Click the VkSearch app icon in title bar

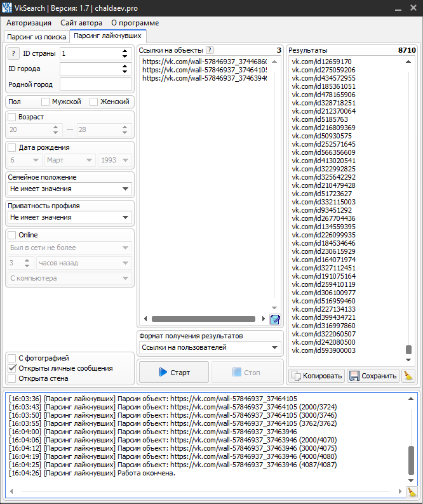(7, 8)
